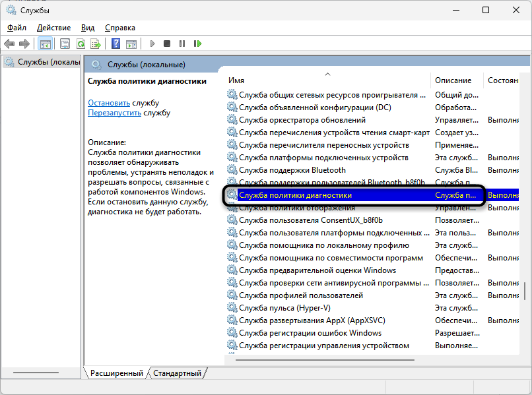
Task: Switch to the Стандартный tab
Action: 177,373
